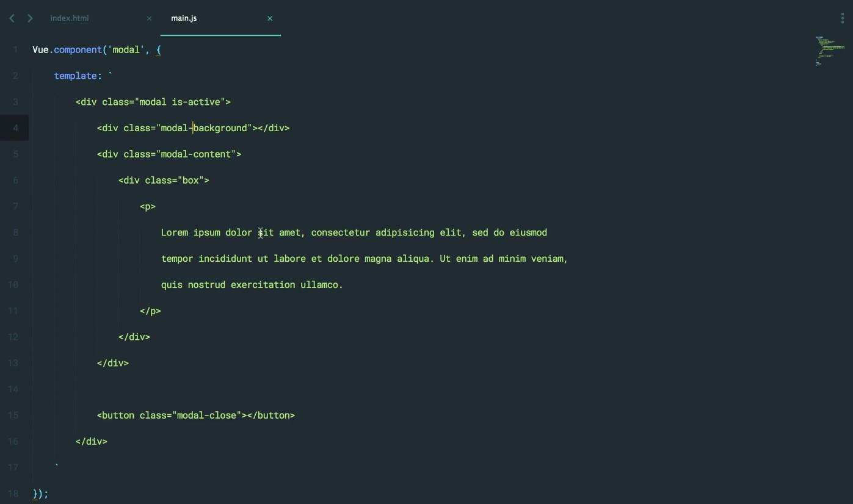Click the 'modal-close' class string
This screenshot has width=853, height=504.
(206, 416)
